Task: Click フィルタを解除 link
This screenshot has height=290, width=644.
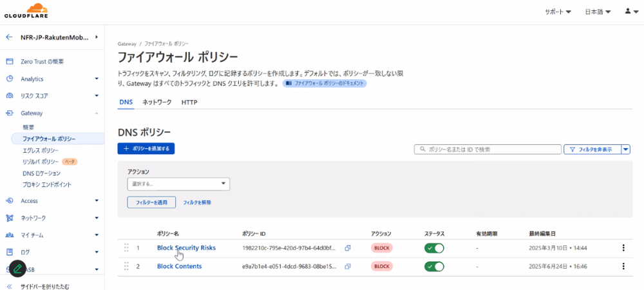Action: tap(197, 202)
